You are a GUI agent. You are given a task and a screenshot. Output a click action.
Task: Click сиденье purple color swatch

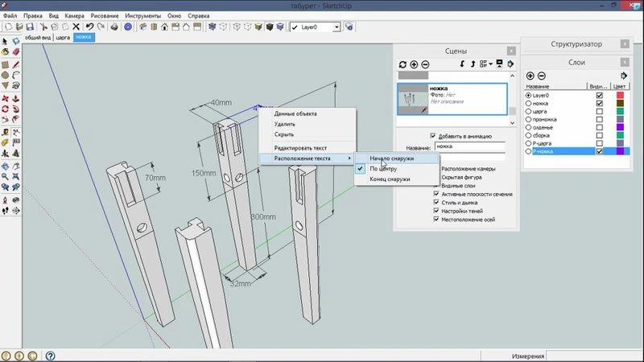(x=620, y=127)
